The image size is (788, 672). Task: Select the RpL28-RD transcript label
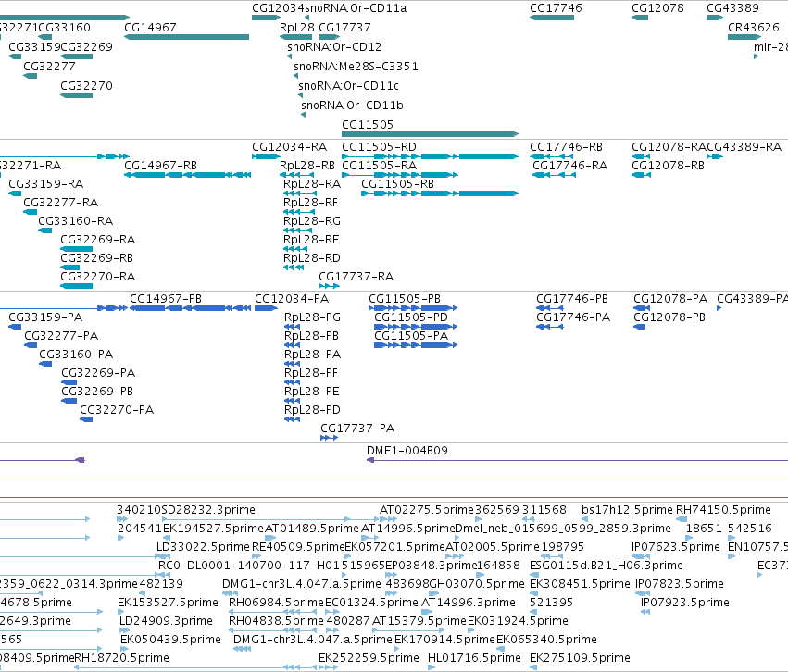[312, 258]
